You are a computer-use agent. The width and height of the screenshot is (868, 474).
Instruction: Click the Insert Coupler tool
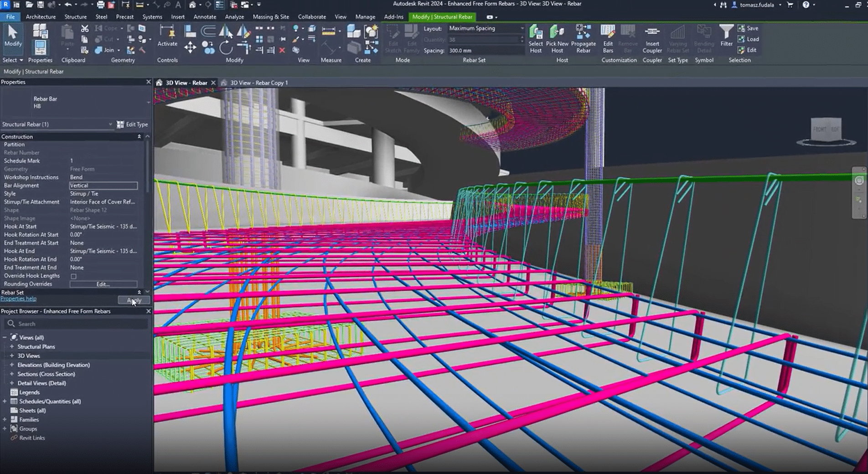pyautogui.click(x=652, y=39)
